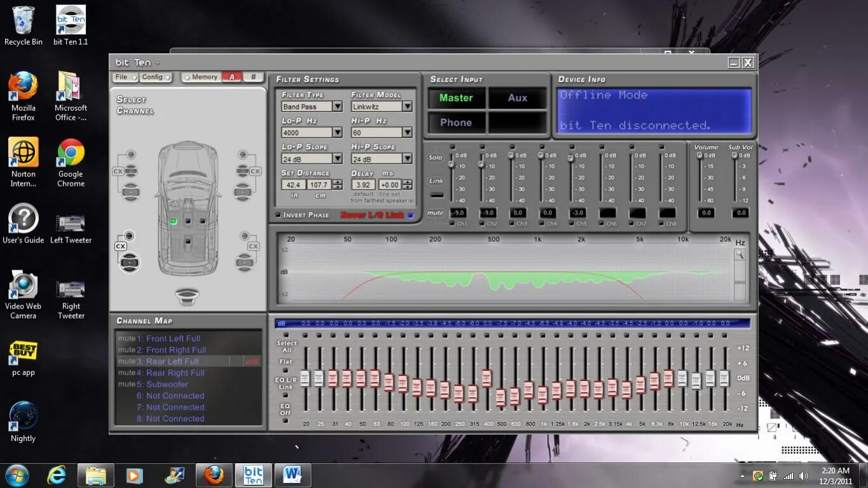Click the volume icon in system tray
The width and height of the screenshot is (868, 488).
(x=803, y=476)
